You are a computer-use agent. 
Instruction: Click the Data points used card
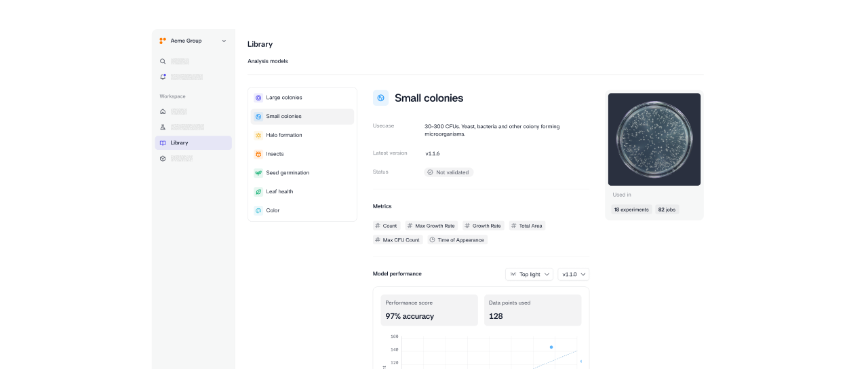click(x=533, y=310)
